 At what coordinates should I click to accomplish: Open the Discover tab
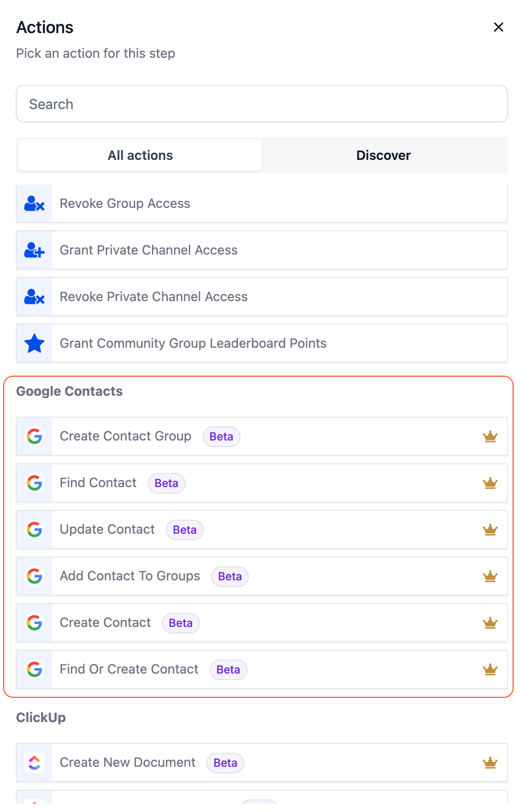383,155
